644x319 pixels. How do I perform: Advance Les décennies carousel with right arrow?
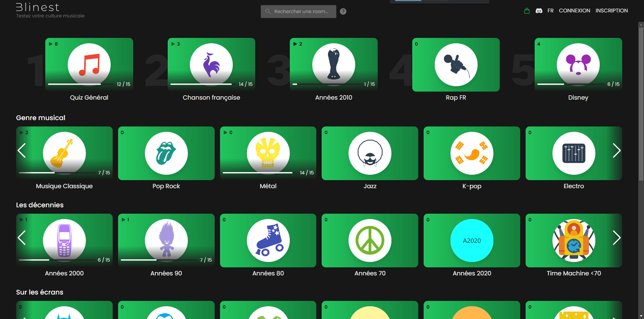(x=616, y=238)
